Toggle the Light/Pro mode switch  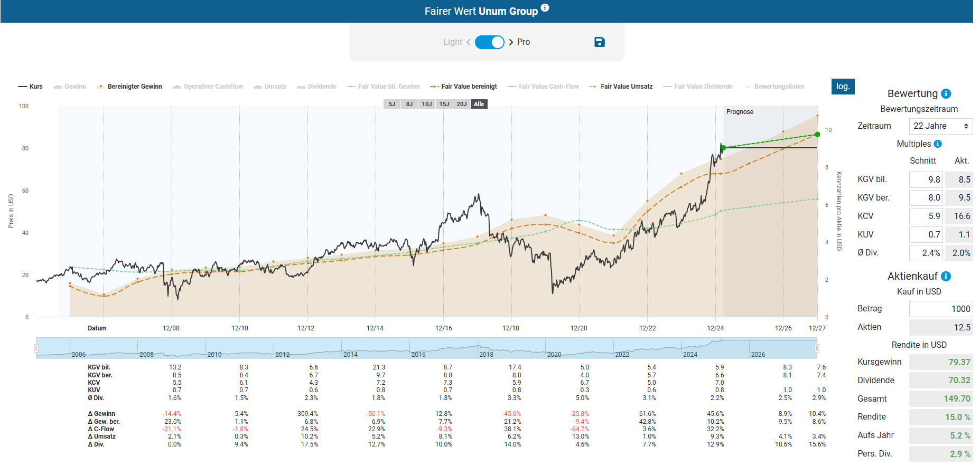pos(489,42)
